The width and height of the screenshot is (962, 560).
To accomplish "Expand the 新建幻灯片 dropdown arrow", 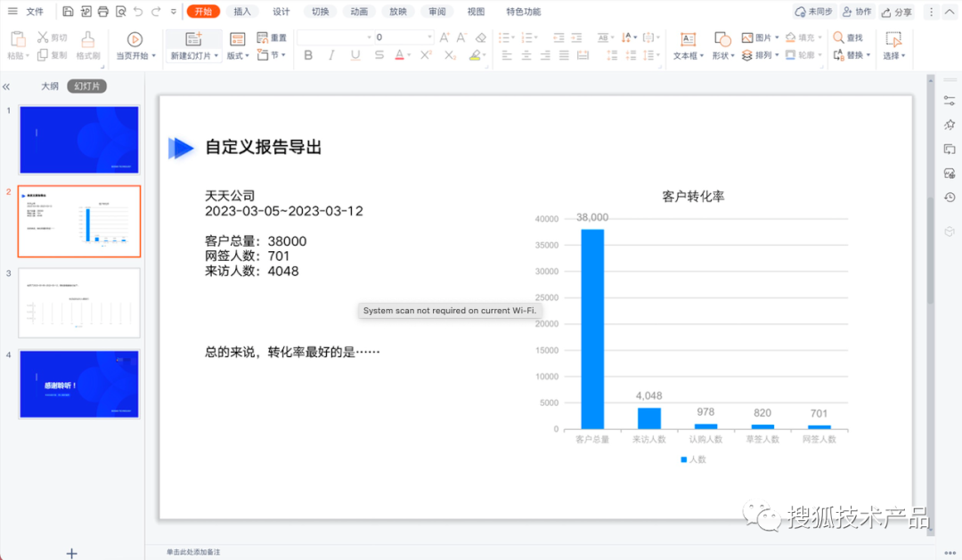I will 216,56.
